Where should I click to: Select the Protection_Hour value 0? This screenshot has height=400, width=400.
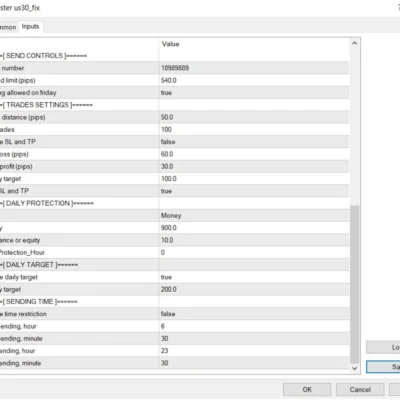[x=163, y=252]
